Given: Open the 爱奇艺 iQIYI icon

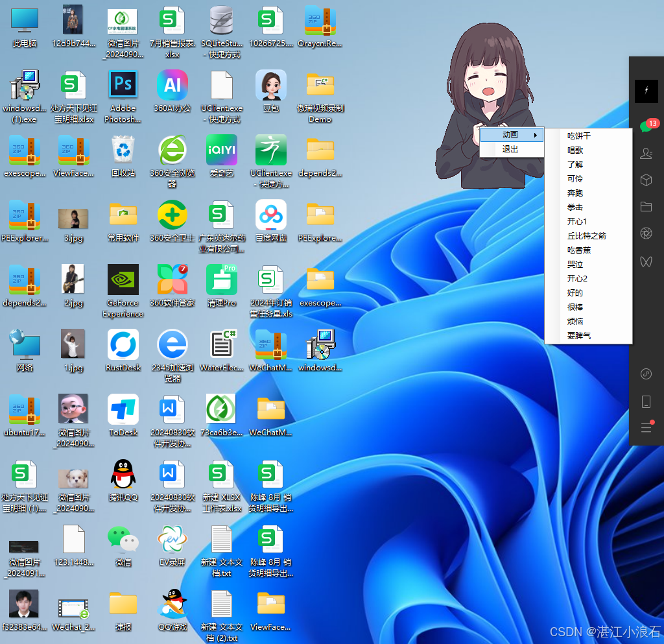Looking at the screenshot, I should (x=222, y=150).
